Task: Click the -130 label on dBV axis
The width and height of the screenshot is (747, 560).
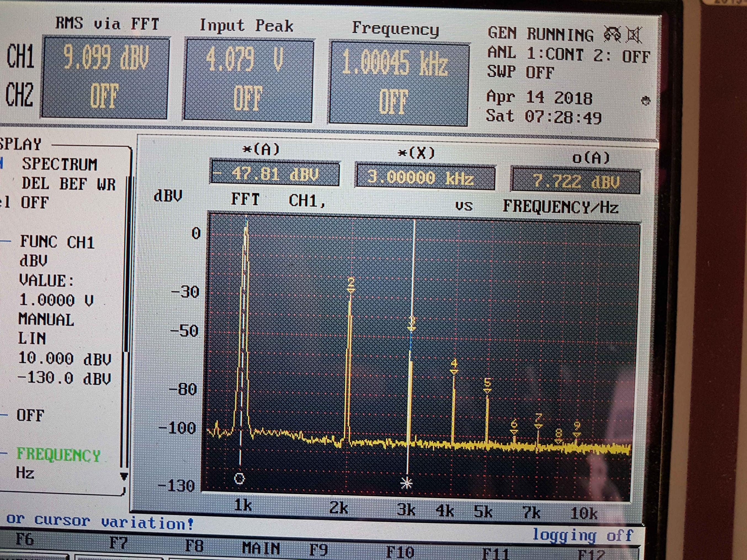Action: pyautogui.click(x=176, y=486)
